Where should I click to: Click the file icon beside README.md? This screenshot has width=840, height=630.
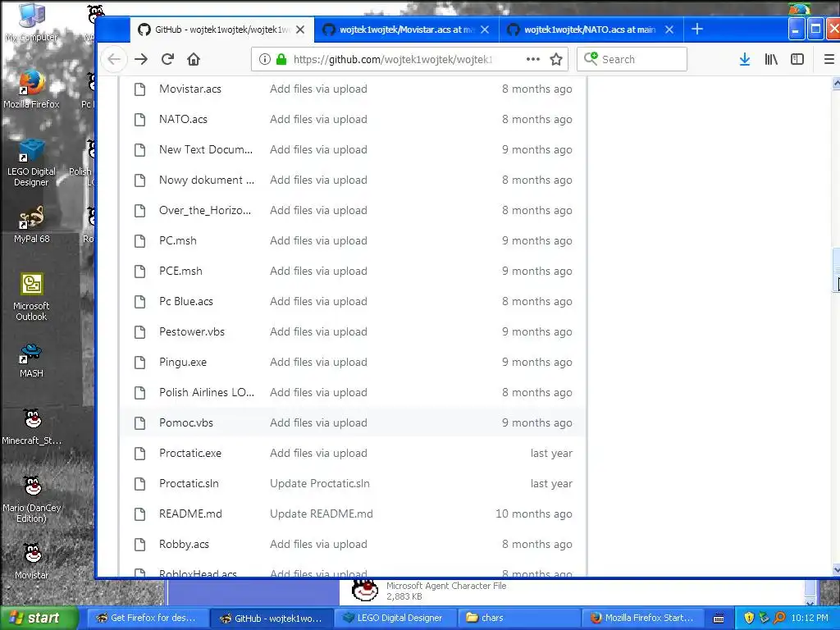pyautogui.click(x=139, y=514)
